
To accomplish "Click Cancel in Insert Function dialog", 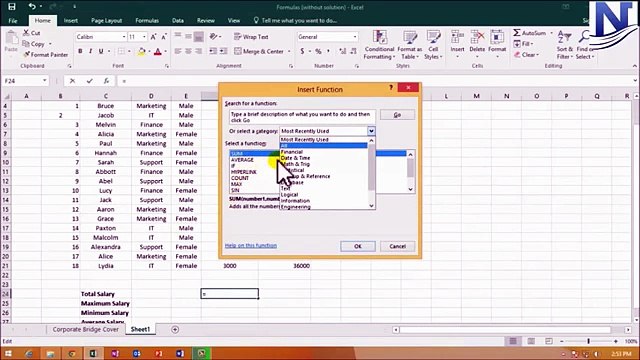I will coord(397,246).
